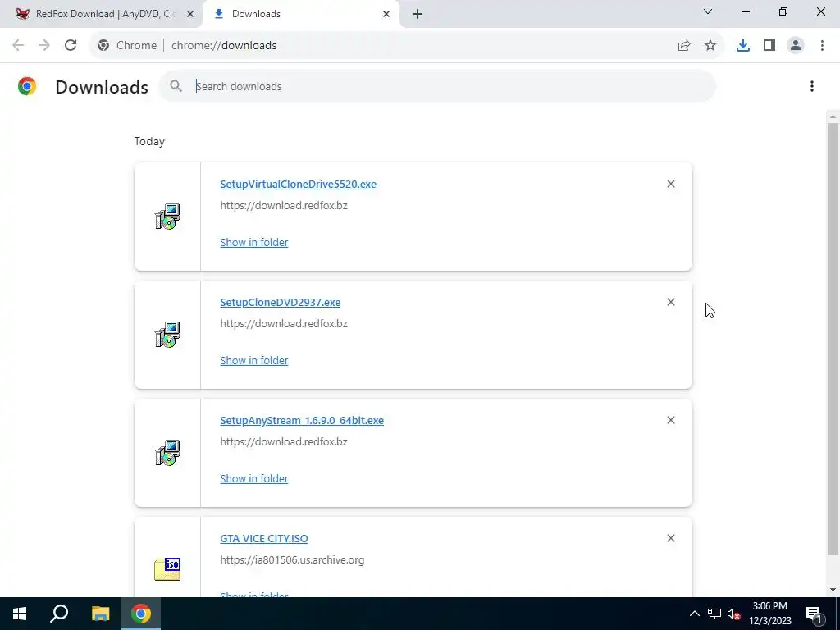Click the download.redfox.bz URL under SetupVirtualCloneDrive
840x630 pixels.
pyautogui.click(x=284, y=206)
